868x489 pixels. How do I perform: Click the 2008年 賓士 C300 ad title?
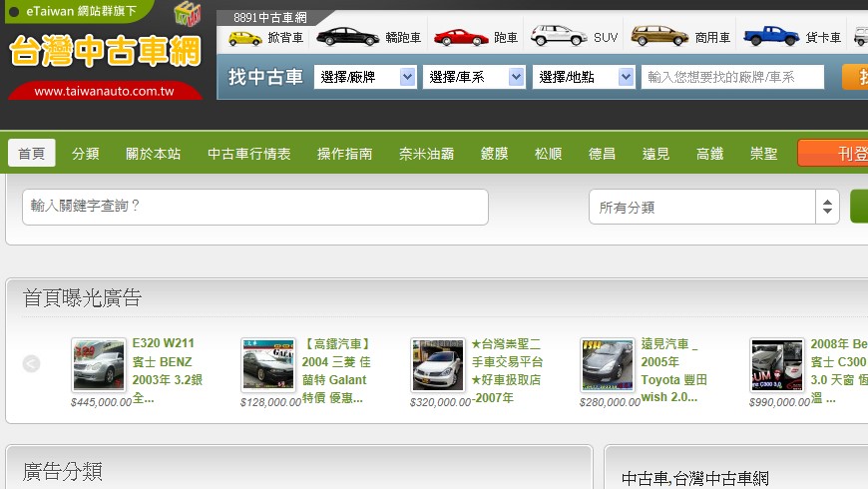click(839, 370)
